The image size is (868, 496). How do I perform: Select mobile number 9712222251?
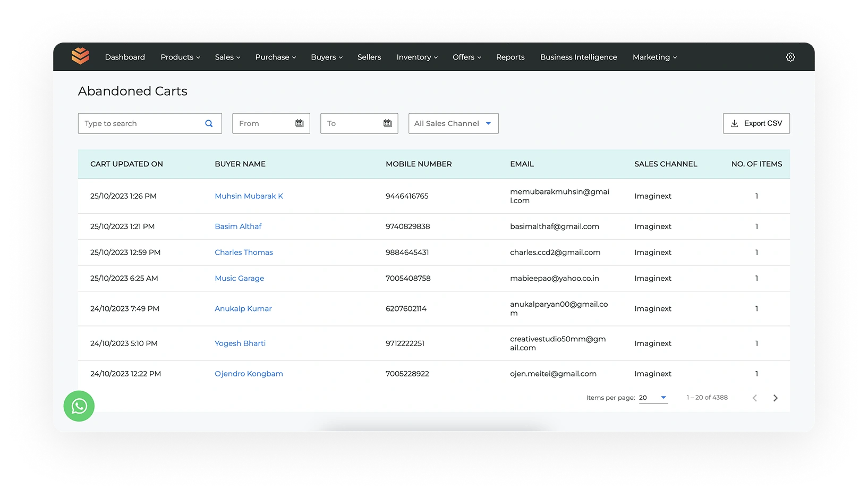[x=405, y=343]
